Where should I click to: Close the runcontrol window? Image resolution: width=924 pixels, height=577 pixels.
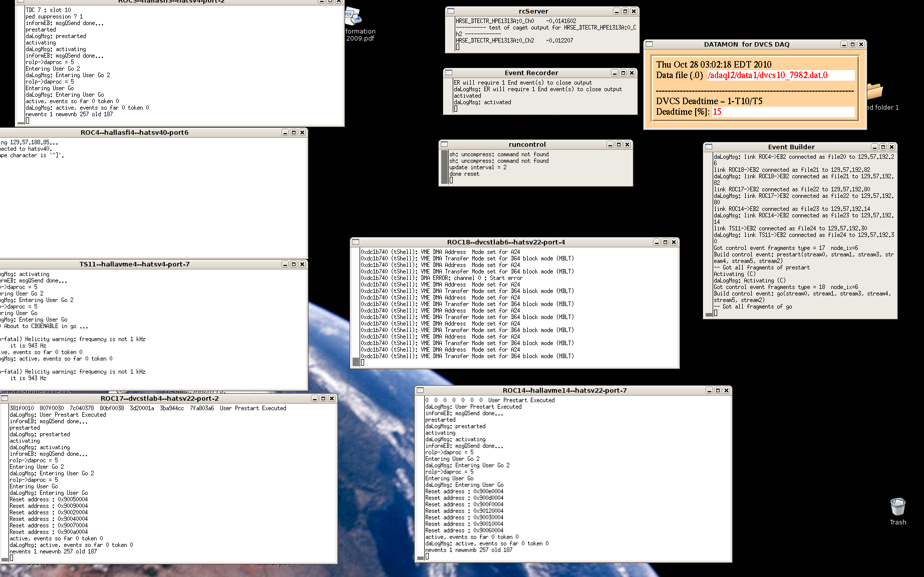(x=627, y=144)
